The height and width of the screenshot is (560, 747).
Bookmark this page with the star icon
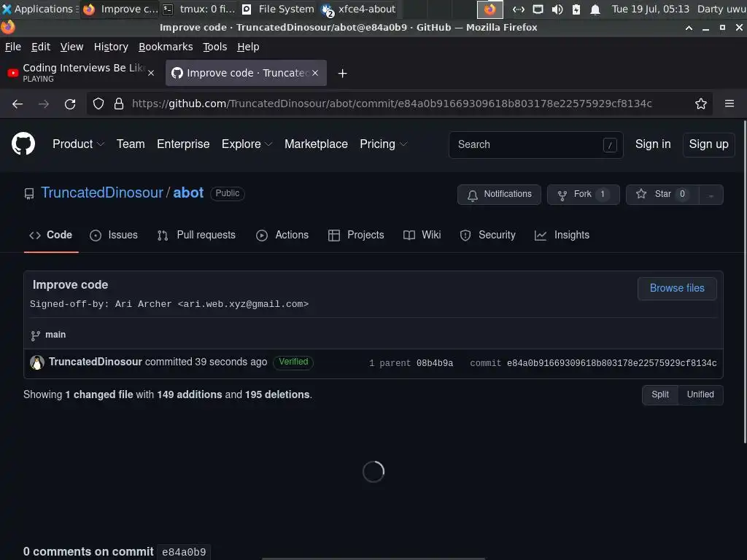[700, 104]
